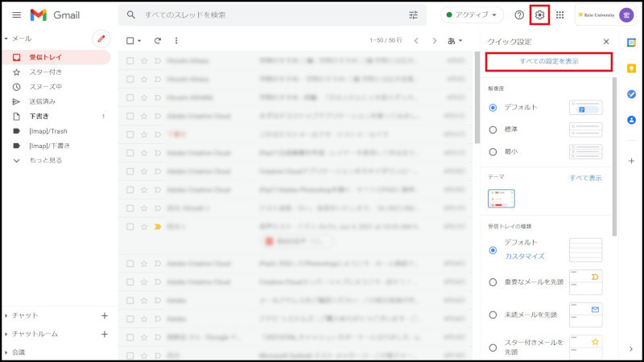
Task: Toggle the select-all messages checkbox
Action: coord(130,40)
